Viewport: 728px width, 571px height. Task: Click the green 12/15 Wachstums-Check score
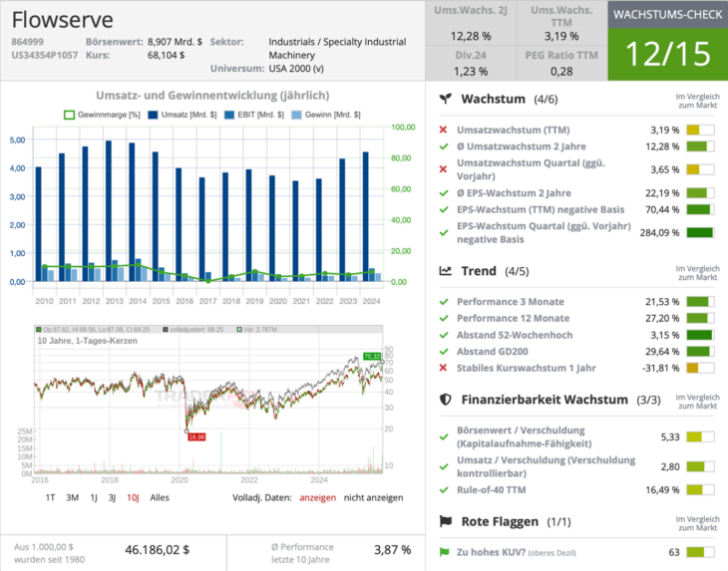(667, 54)
